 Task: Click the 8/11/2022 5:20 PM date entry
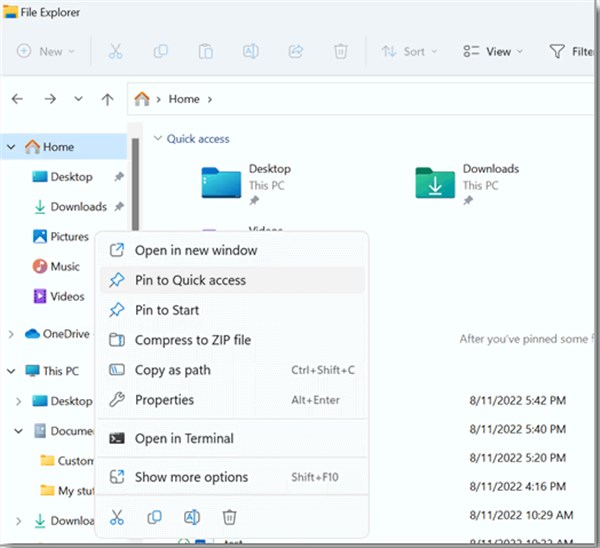click(x=517, y=458)
